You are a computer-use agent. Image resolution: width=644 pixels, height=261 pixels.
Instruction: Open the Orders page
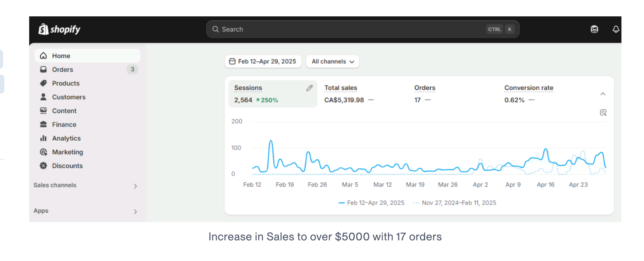coord(87,69)
